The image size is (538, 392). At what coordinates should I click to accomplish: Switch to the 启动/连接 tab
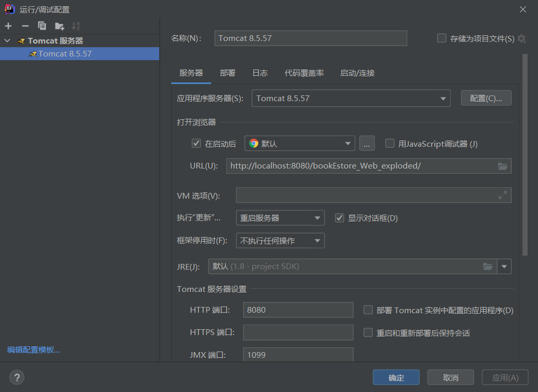point(357,73)
